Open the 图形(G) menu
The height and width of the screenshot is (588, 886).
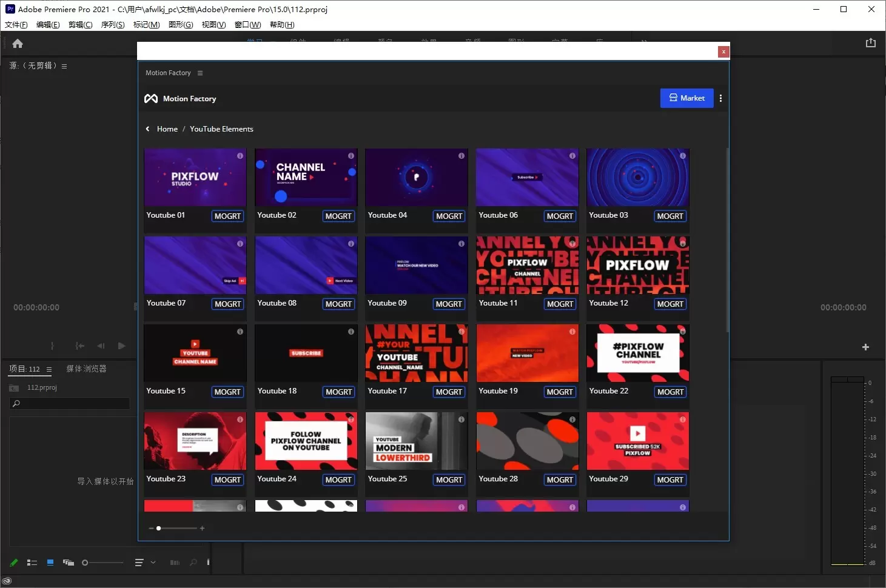[x=181, y=25]
